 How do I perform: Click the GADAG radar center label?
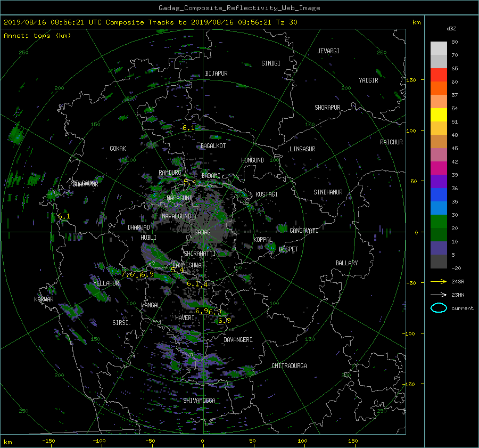click(202, 232)
